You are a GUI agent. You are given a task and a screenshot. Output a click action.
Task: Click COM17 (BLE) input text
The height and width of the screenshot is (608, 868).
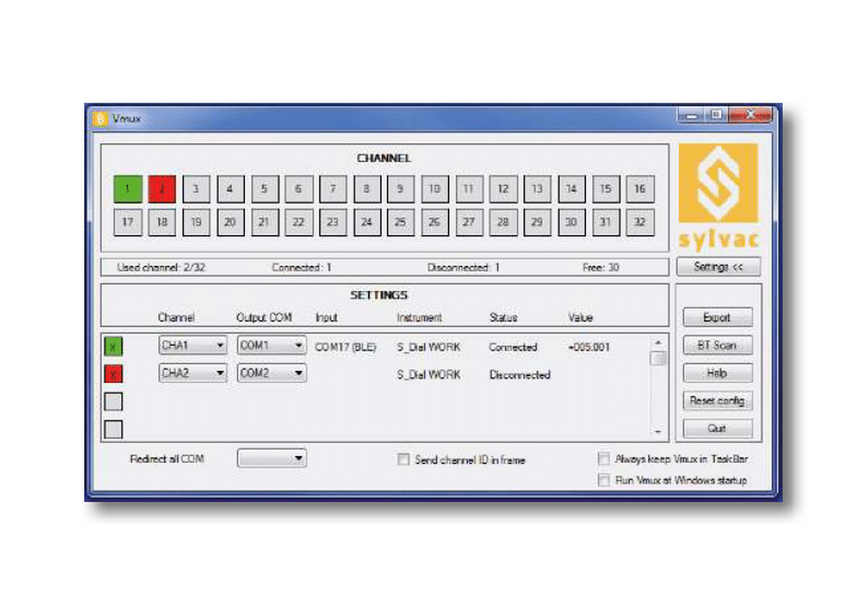(x=345, y=347)
